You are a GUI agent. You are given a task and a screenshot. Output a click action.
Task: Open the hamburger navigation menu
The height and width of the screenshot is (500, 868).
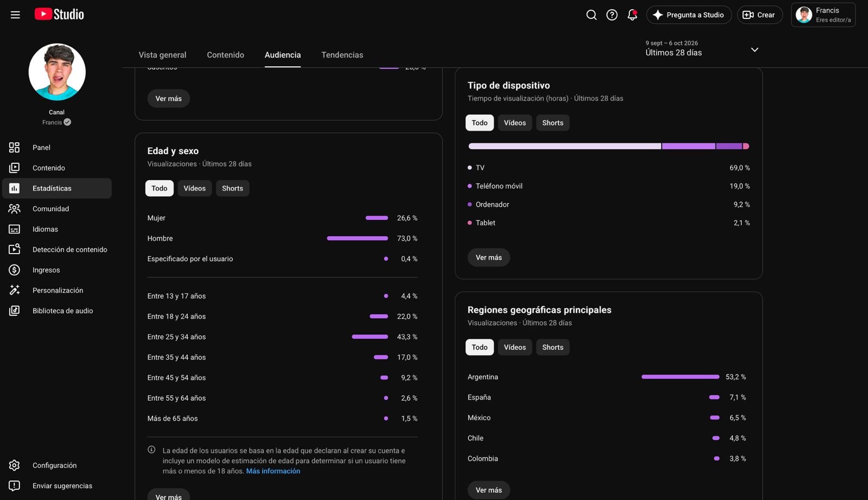(x=15, y=15)
